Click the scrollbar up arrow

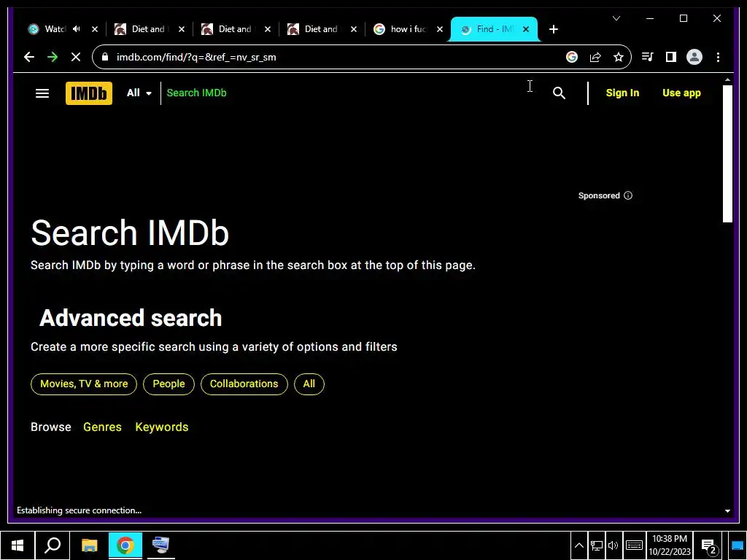point(727,80)
